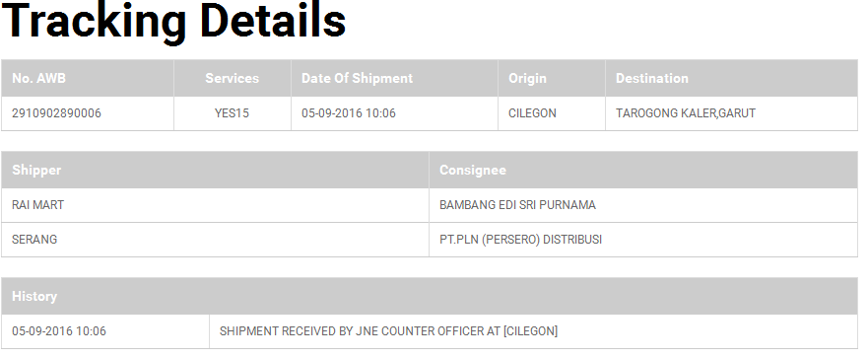Select the RAI MART shipper name
The image size is (868, 358).
(37, 205)
